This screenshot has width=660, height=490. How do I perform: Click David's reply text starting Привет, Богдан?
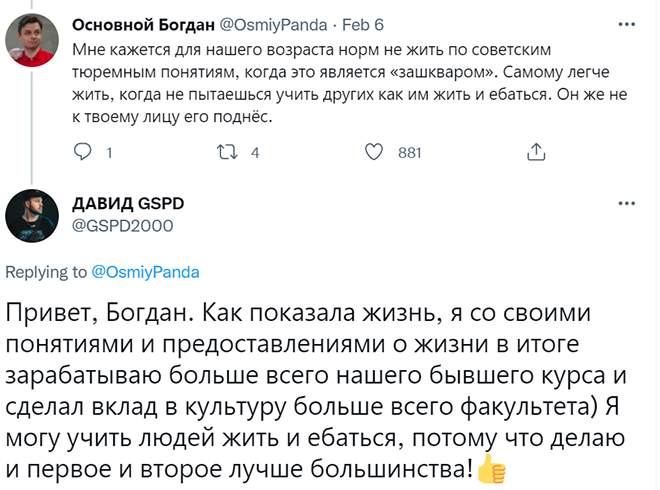pos(316,391)
